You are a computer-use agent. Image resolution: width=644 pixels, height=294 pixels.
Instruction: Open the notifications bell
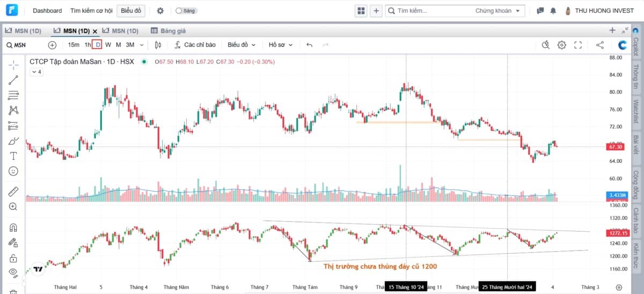(553, 11)
